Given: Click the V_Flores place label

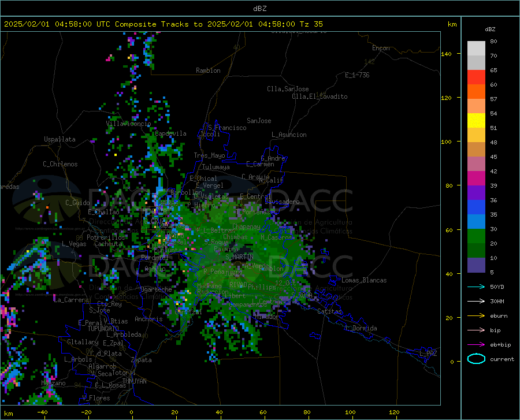Looking at the screenshot, I should click(96, 398).
